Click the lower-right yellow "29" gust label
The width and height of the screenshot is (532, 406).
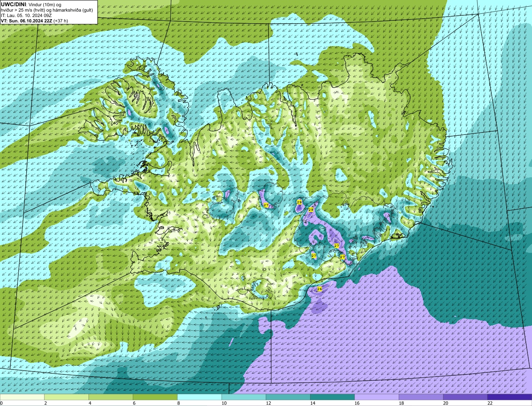coord(310,210)
